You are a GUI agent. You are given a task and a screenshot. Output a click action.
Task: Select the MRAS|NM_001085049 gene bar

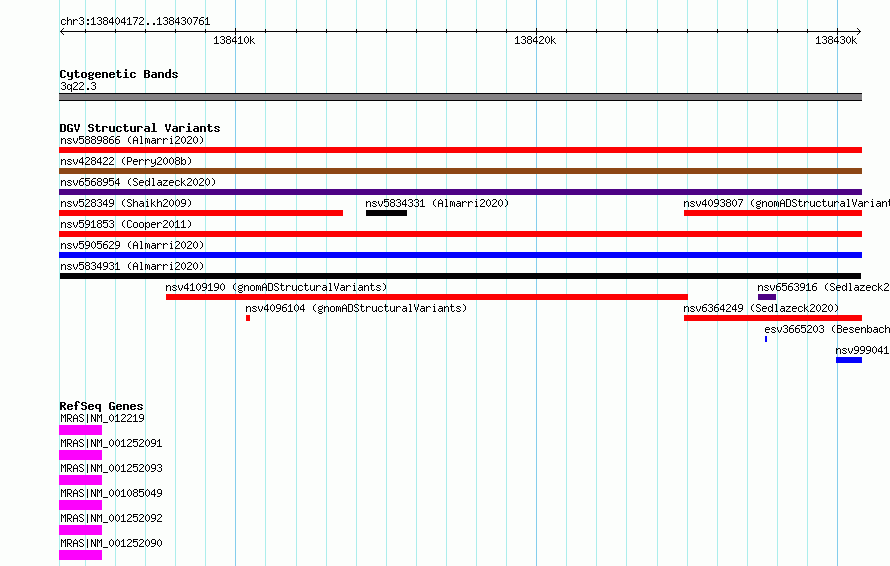click(81, 505)
